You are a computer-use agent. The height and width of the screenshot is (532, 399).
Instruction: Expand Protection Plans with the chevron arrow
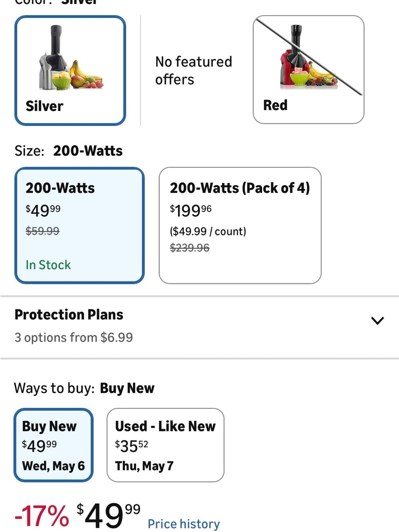point(377,320)
